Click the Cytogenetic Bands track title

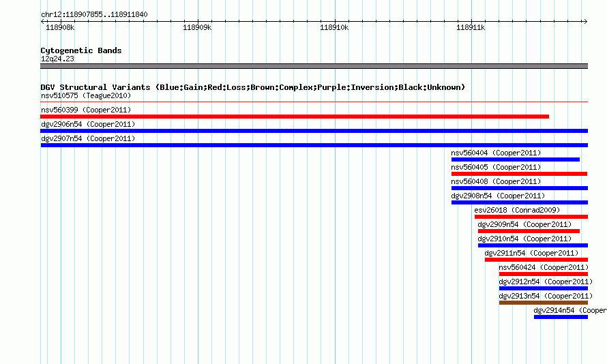pos(81,50)
